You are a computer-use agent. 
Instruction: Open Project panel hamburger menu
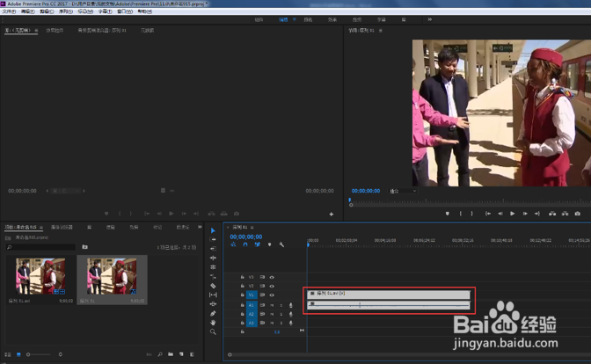41,227
